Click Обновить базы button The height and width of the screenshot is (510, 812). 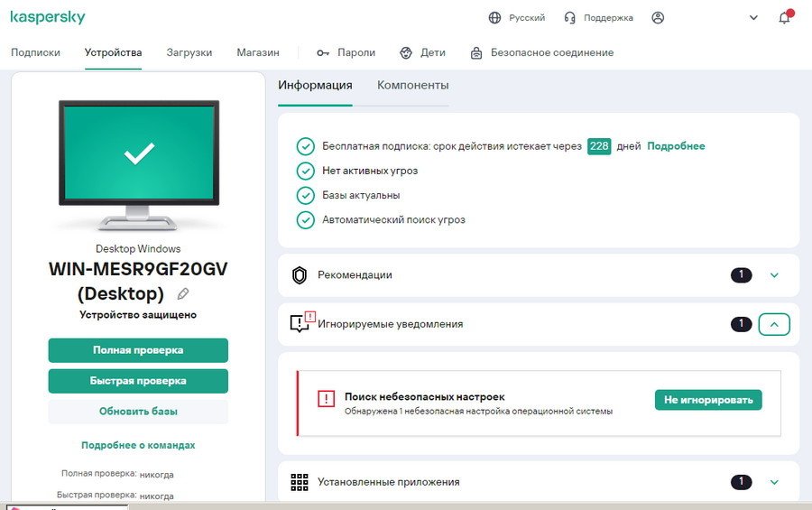point(138,412)
